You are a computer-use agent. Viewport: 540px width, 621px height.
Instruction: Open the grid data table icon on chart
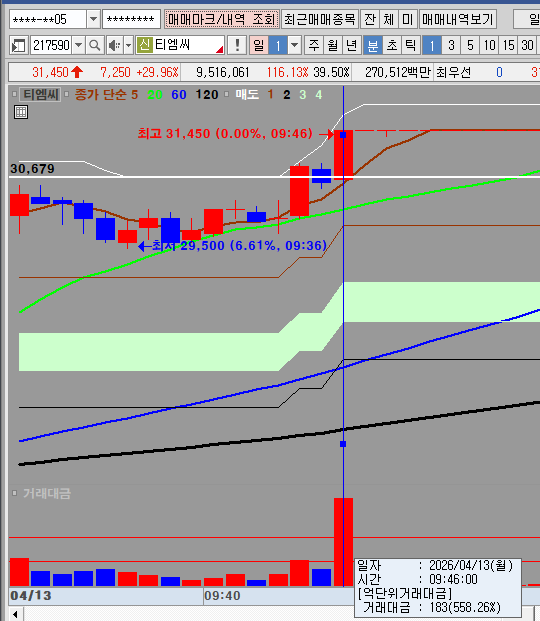21,112
